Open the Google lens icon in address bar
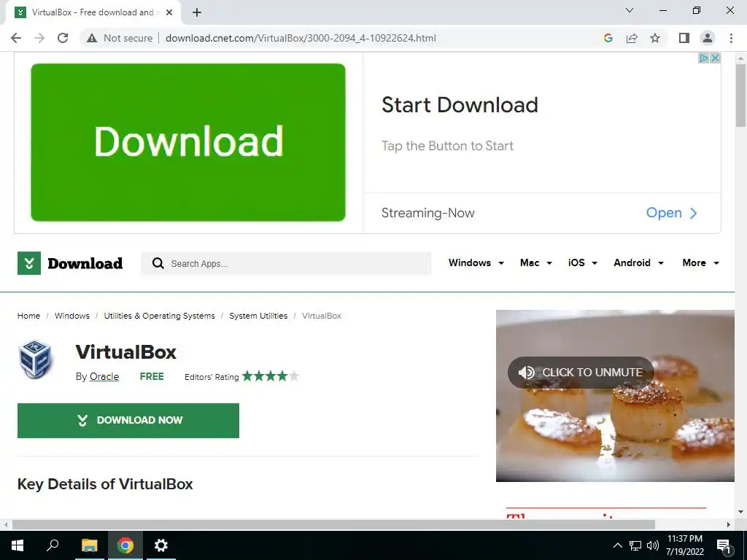 [608, 38]
